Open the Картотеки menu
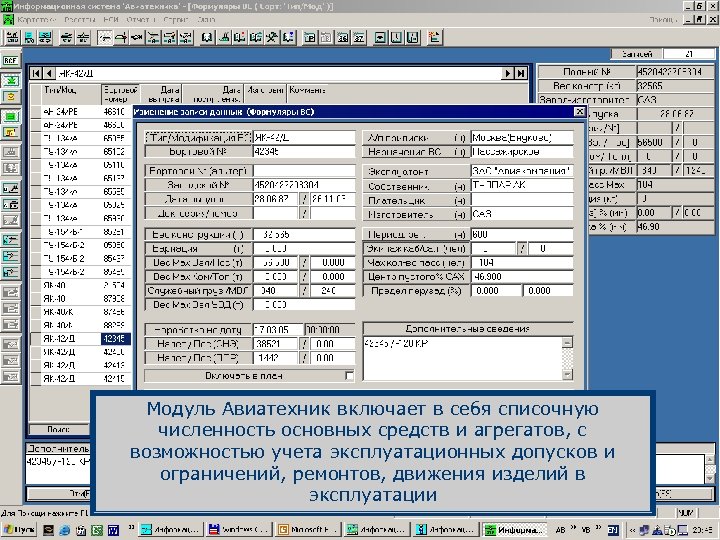 37,20
